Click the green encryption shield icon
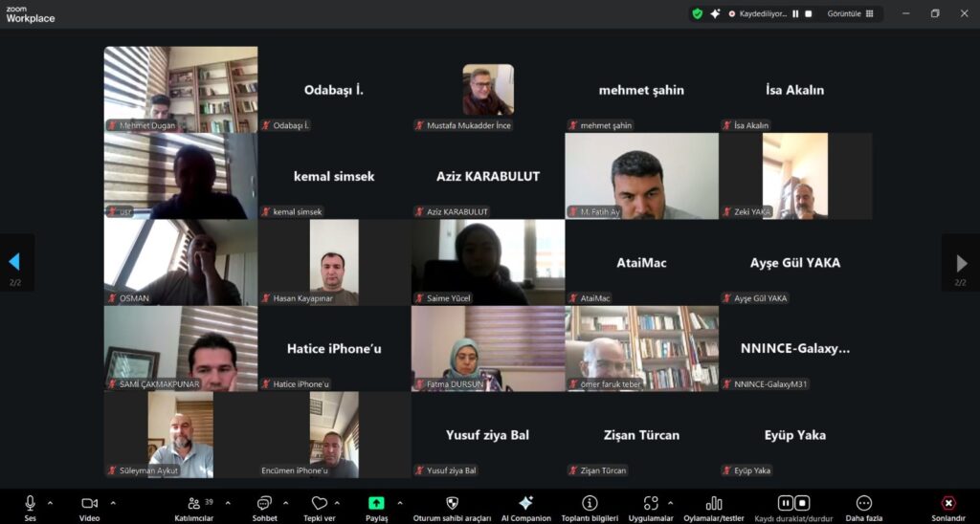980x524 pixels. [698, 13]
